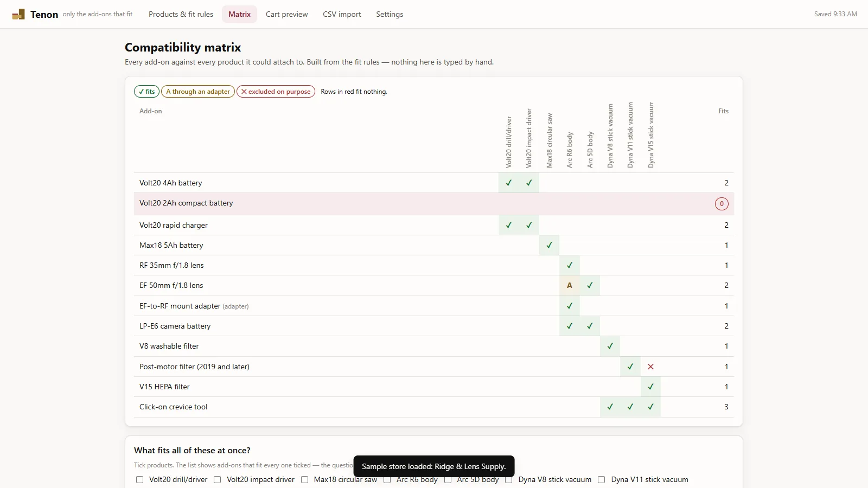Viewport: 868px width, 488px height.
Task: Click the zero fits badge for Volt20 2Ah battery
Action: (722, 204)
